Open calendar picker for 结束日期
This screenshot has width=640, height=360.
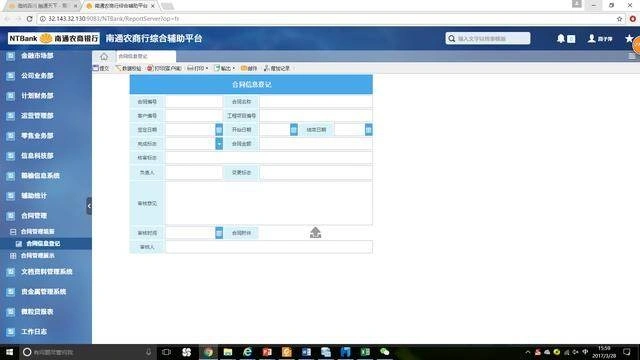(369, 129)
